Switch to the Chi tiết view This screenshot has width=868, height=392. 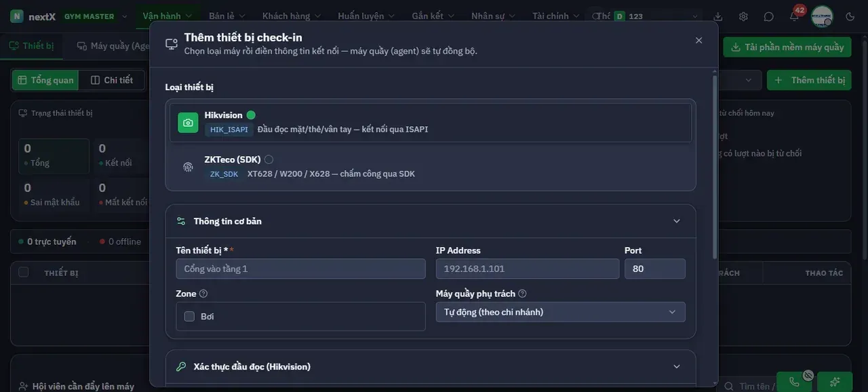(112, 80)
